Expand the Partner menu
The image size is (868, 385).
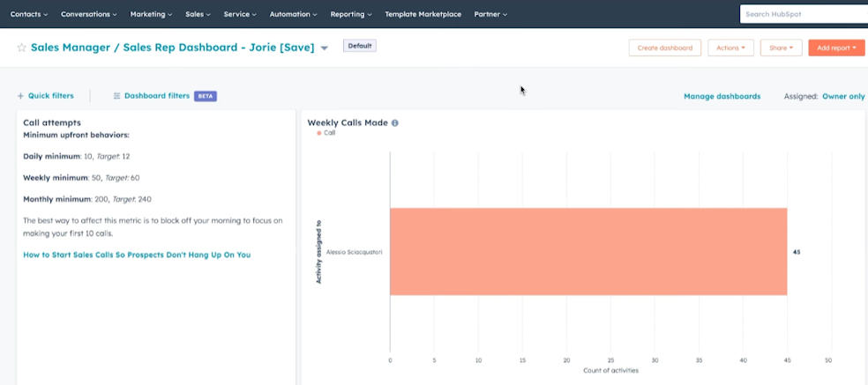coord(490,14)
